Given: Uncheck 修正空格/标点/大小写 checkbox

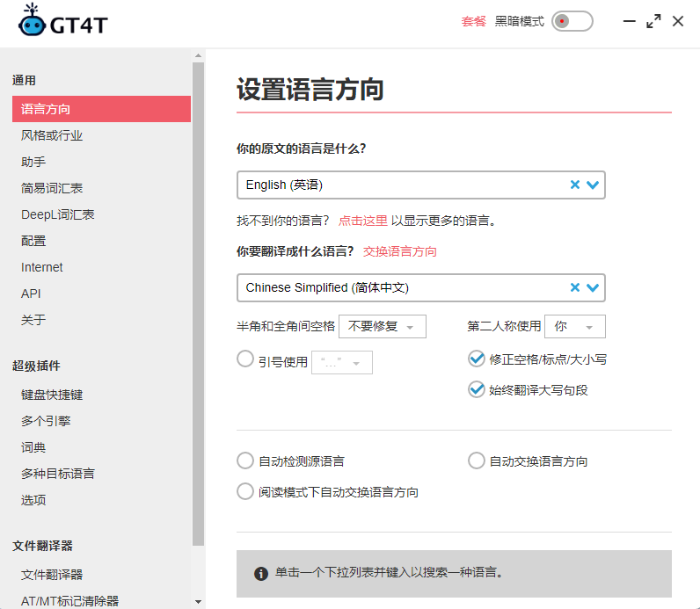Looking at the screenshot, I should pyautogui.click(x=476, y=359).
